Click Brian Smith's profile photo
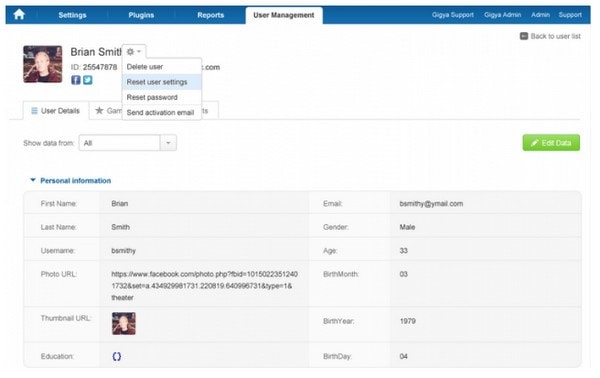Viewport: 600px width, 378px height. 42,64
